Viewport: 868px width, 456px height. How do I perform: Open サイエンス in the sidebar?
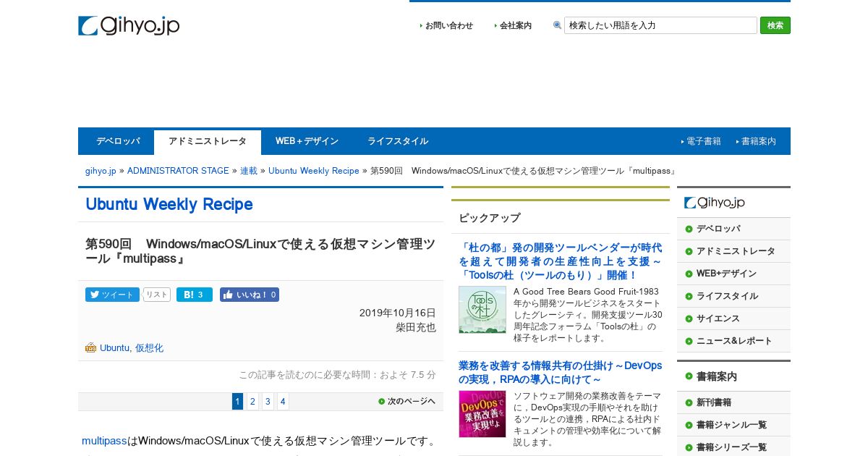click(733, 318)
